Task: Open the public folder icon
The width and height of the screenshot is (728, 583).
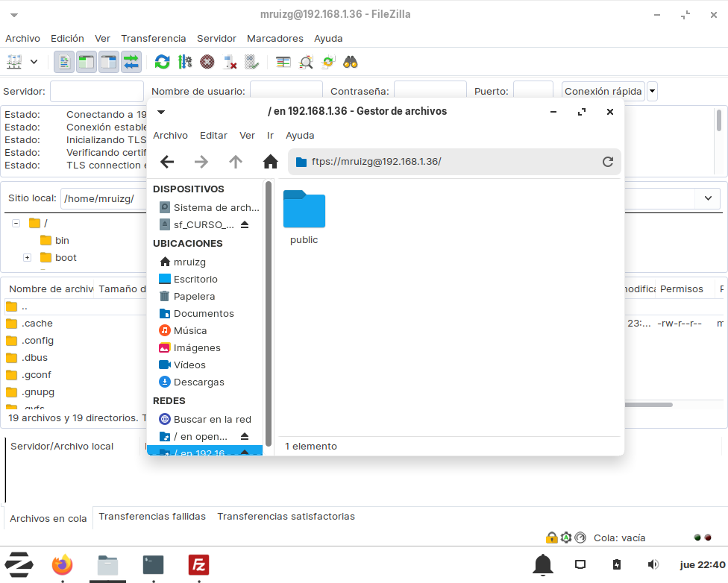Action: click(304, 209)
